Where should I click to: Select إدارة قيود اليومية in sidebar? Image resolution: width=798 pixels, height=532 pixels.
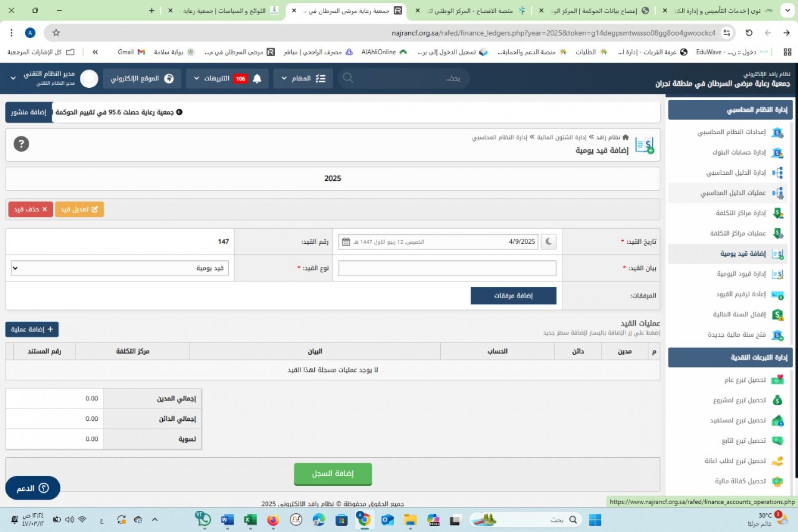pyautogui.click(x=741, y=274)
